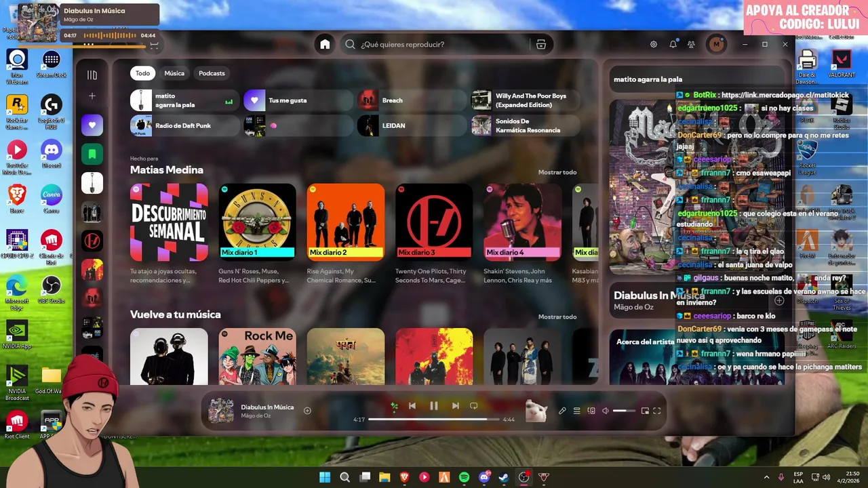This screenshot has height=488, width=868.
Task: Open Discord icon in taskbar
Action: tap(484, 477)
